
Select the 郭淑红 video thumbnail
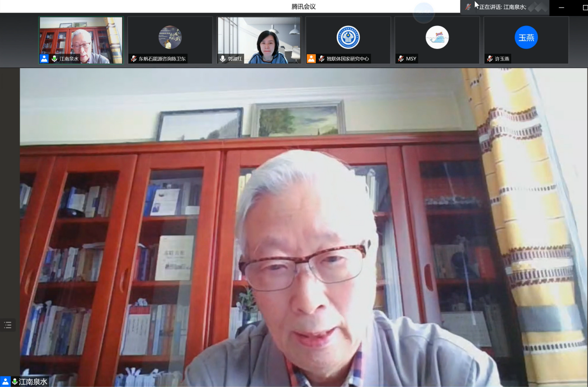259,39
